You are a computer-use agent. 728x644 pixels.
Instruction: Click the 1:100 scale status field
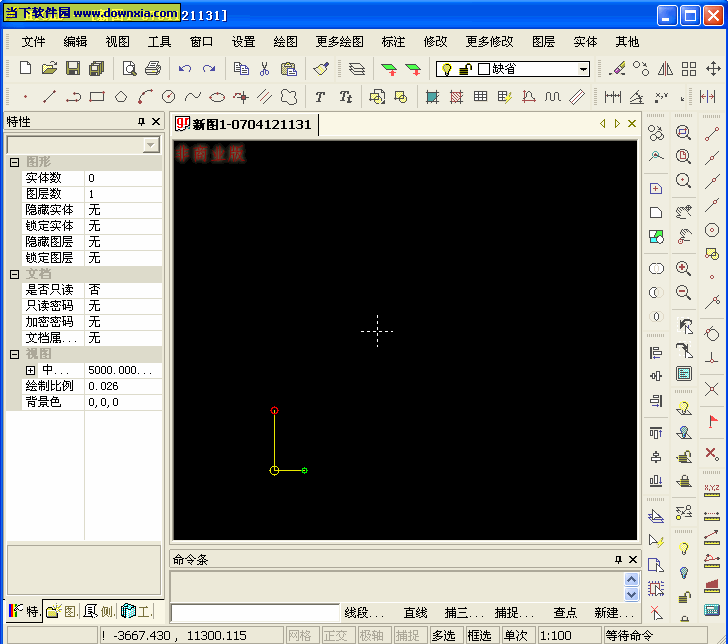click(x=569, y=635)
